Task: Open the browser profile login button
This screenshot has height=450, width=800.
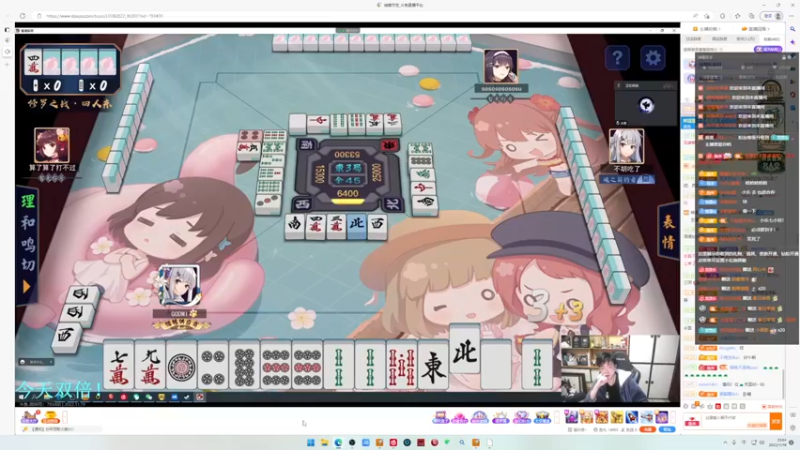Action: point(771,16)
